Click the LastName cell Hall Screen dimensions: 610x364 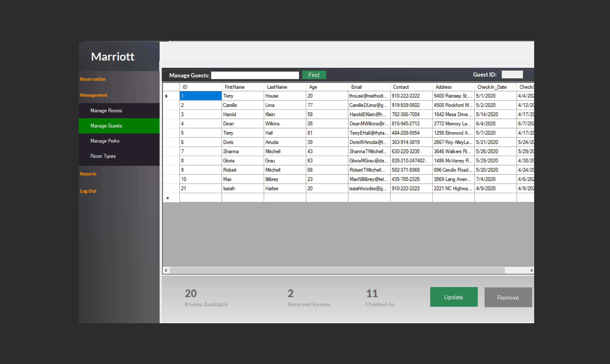pyautogui.click(x=285, y=133)
